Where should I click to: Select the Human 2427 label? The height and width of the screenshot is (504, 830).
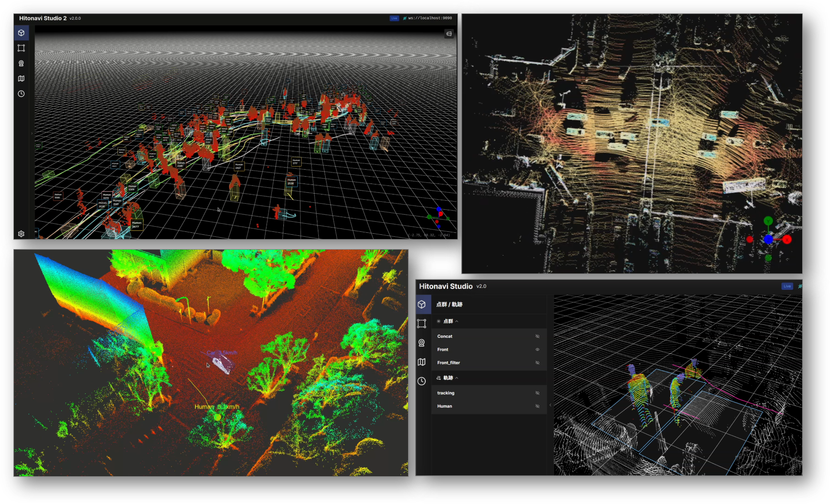click(x=239, y=166)
